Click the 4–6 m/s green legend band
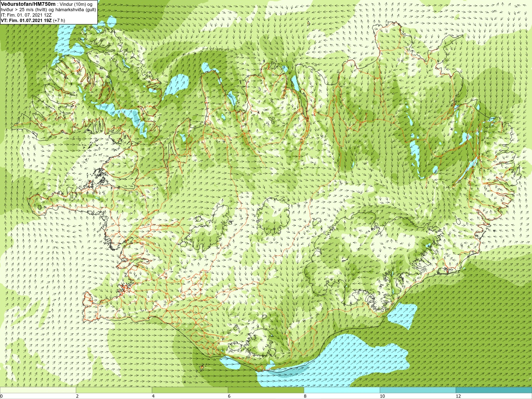 coord(190,390)
